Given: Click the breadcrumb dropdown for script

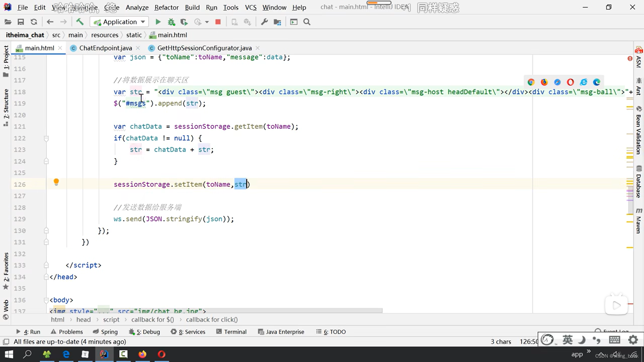Looking at the screenshot, I should [111, 319].
